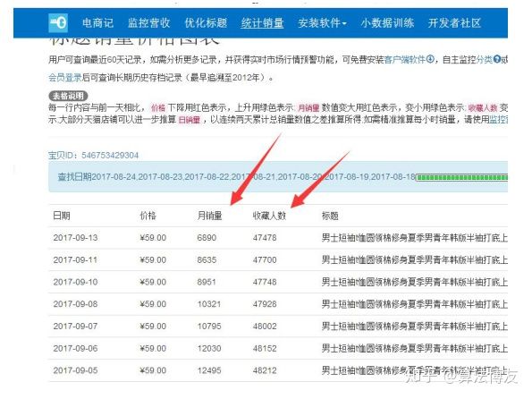Select date cell 2017-09-10
The height and width of the screenshot is (399, 532).
coord(75,282)
